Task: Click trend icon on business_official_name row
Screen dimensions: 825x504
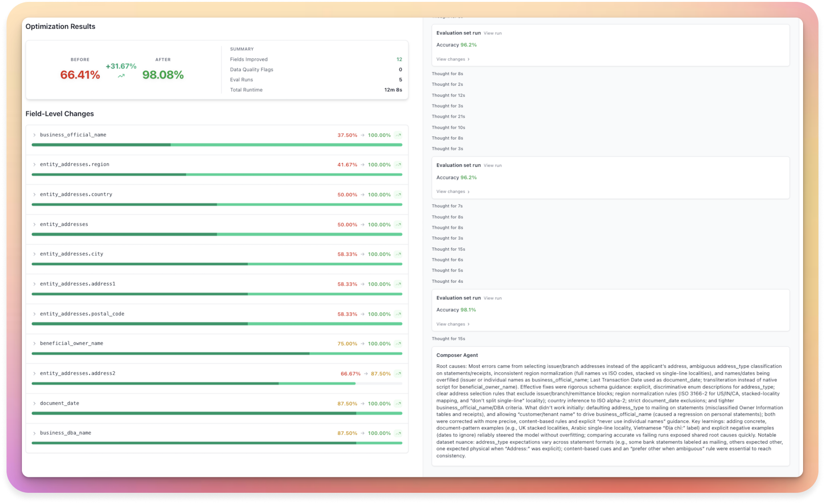Action: [x=398, y=135]
